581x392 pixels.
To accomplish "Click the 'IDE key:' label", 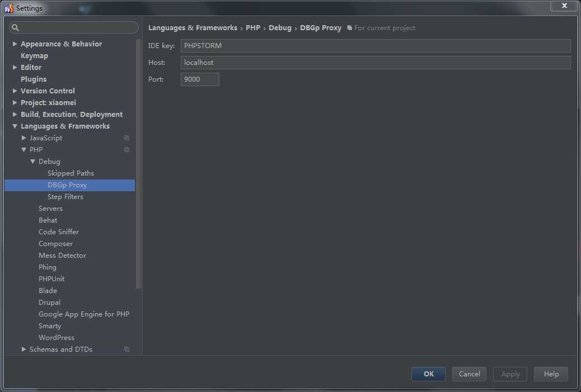I will pos(161,46).
